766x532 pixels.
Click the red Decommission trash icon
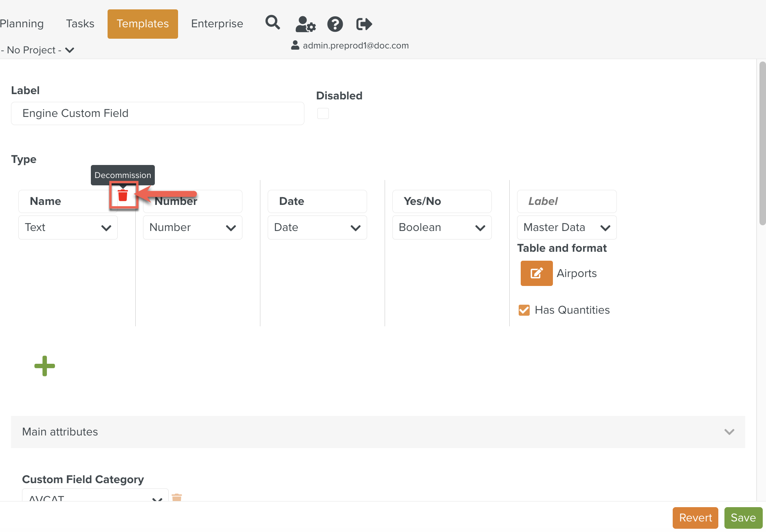pyautogui.click(x=123, y=196)
